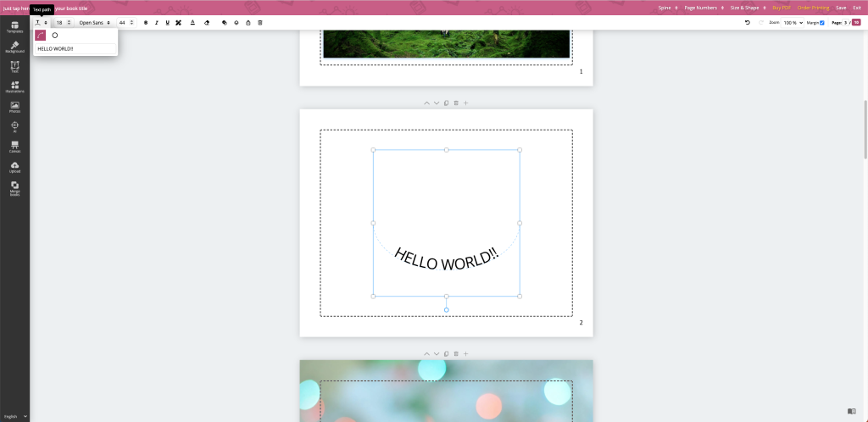The width and height of the screenshot is (868, 422).
Task: Open the Spine menu
Action: coord(668,8)
